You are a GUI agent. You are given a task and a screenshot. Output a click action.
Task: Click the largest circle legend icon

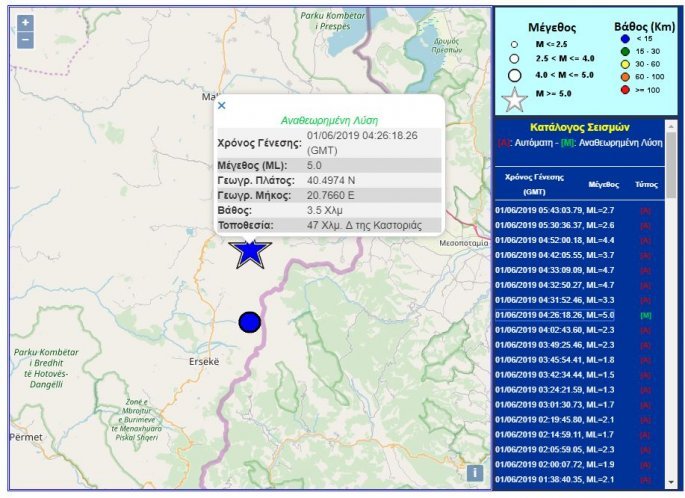(x=514, y=74)
